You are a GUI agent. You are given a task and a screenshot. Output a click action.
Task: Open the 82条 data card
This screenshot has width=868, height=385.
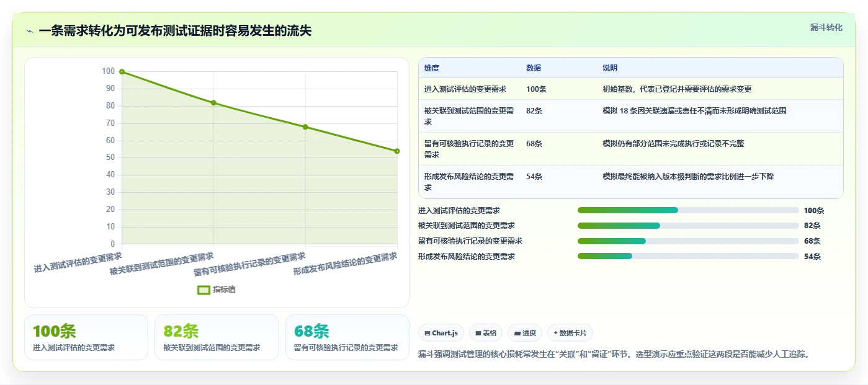[217, 337]
